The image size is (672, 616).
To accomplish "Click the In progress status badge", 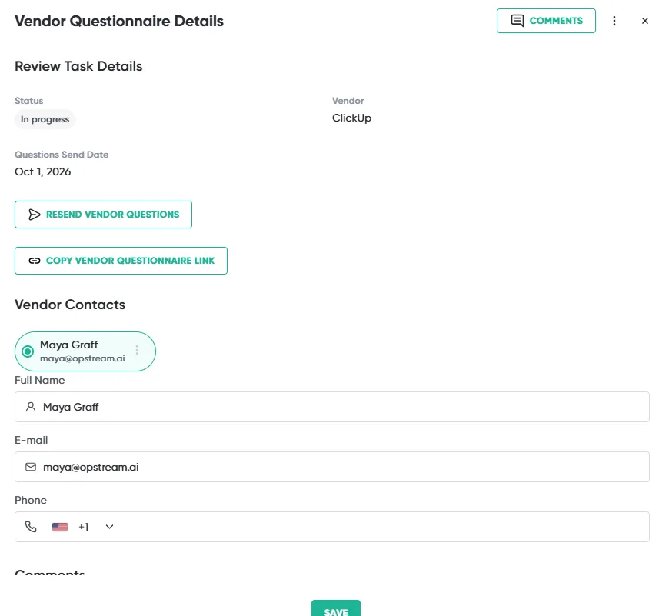I will (45, 119).
